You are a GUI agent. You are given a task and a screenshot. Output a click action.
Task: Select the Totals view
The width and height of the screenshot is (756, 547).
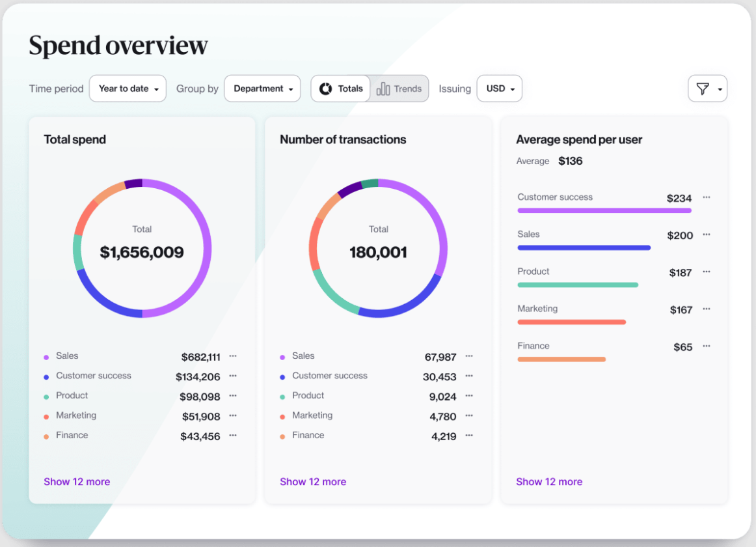pyautogui.click(x=340, y=89)
